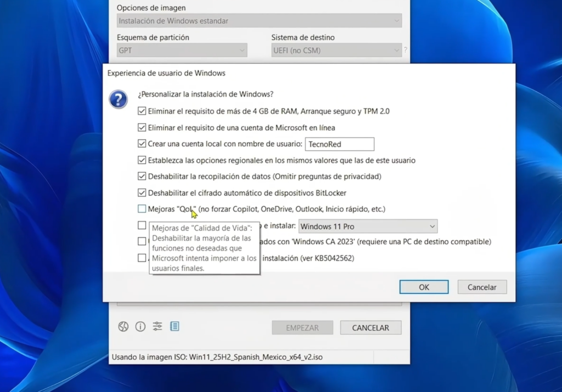Click the '¿Personalizar la instalación de Windows?' text
Viewport: 562px width, 392px height.
click(x=206, y=94)
